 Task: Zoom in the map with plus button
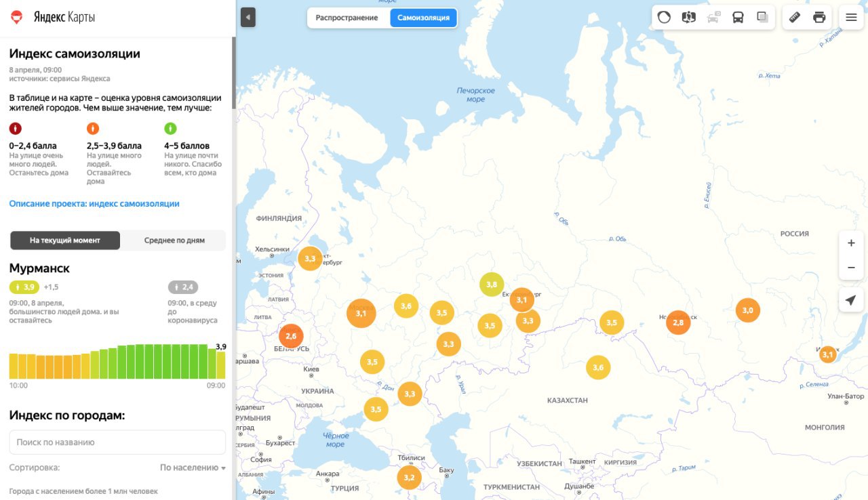(x=851, y=243)
